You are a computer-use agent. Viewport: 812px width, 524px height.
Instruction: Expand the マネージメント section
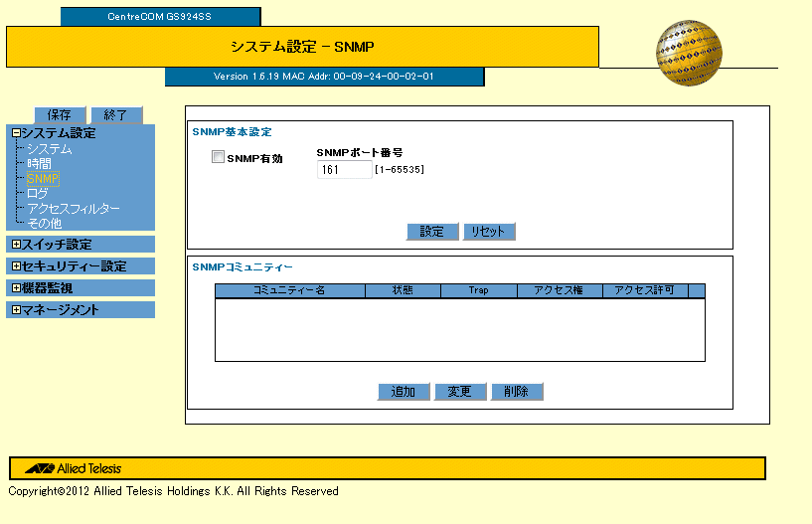coord(16,310)
